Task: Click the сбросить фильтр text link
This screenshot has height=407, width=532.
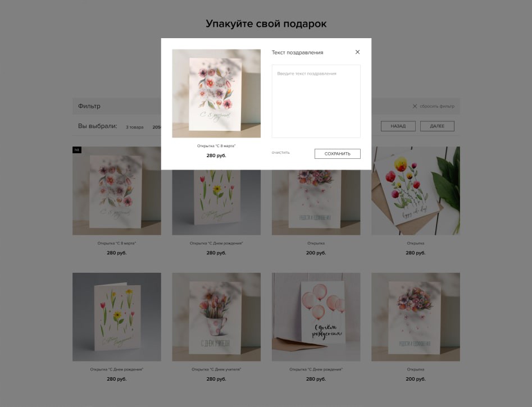Action: 437,106
